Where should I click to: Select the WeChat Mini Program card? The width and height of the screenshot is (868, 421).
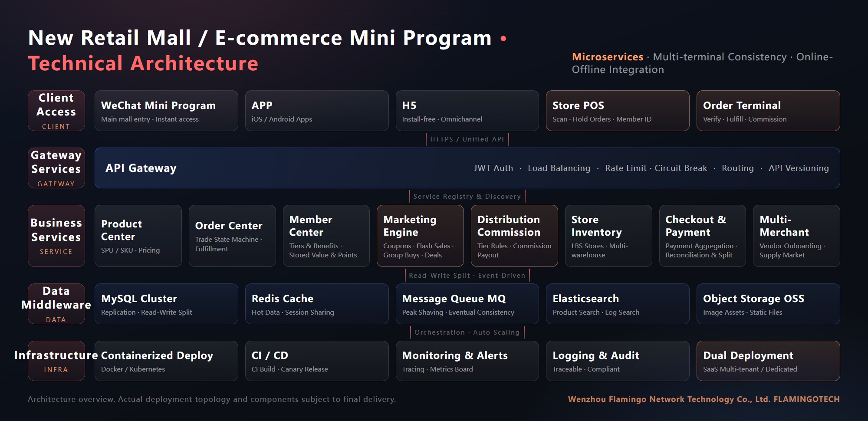[166, 111]
